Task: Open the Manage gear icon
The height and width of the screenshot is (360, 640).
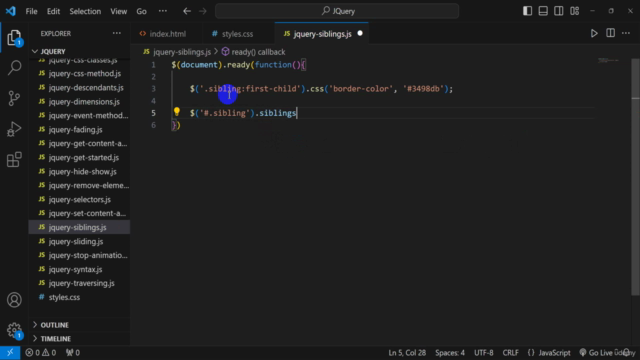Action: 14,330
